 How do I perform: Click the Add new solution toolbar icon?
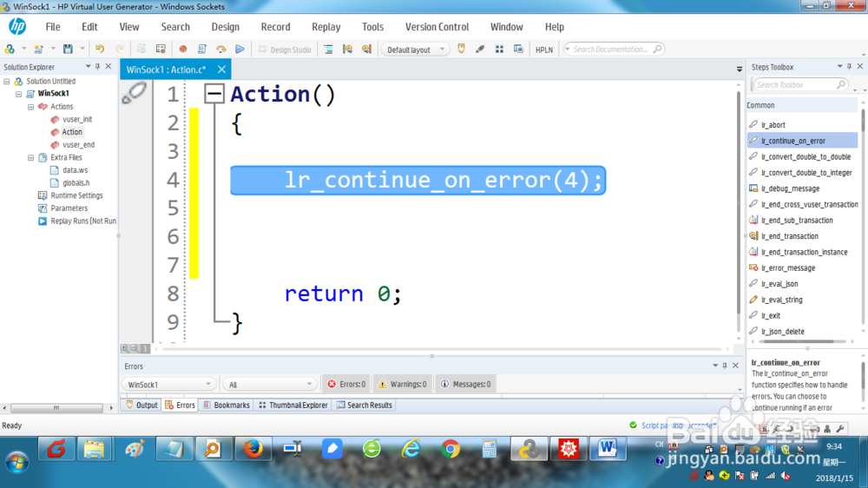pos(10,49)
